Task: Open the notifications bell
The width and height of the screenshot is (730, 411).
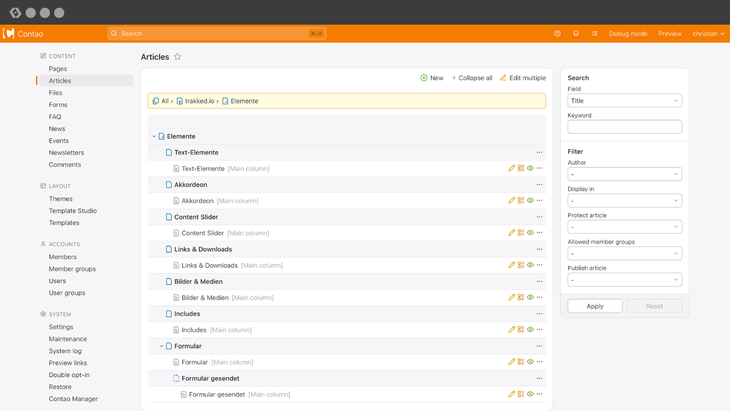Action: [x=576, y=34]
